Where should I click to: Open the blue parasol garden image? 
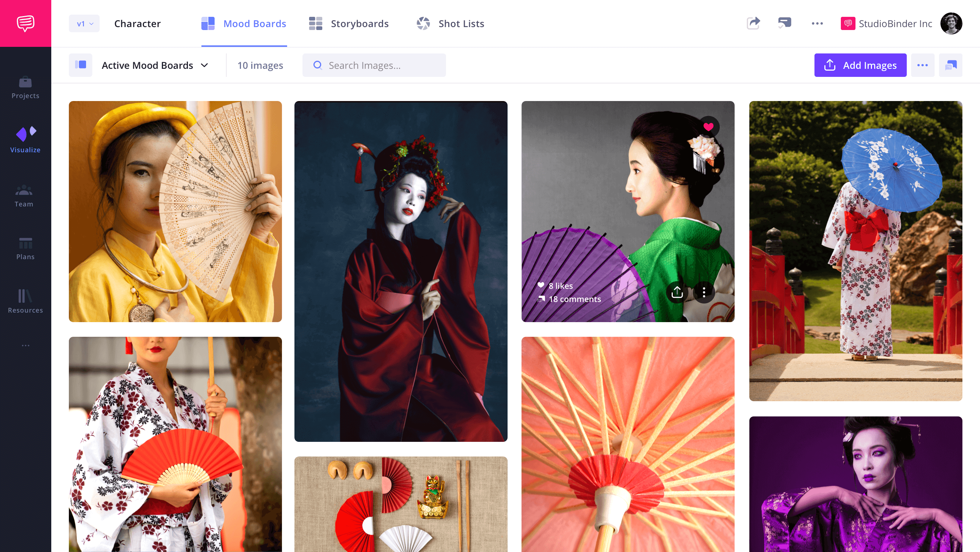point(855,251)
